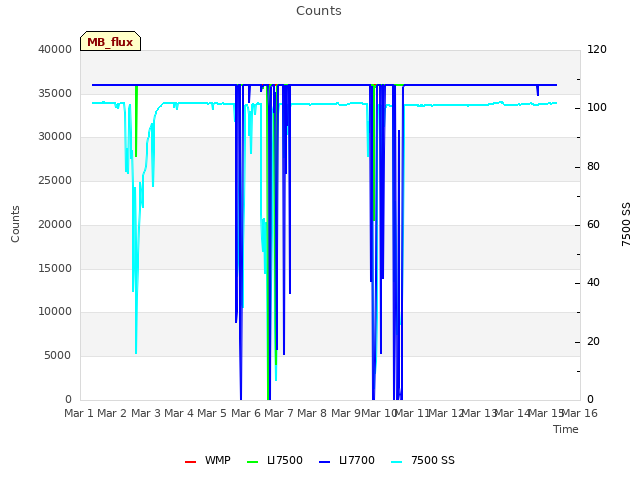Click the Mar 5 date tick
Viewport: 640px width, 480px height.
pos(212,413)
